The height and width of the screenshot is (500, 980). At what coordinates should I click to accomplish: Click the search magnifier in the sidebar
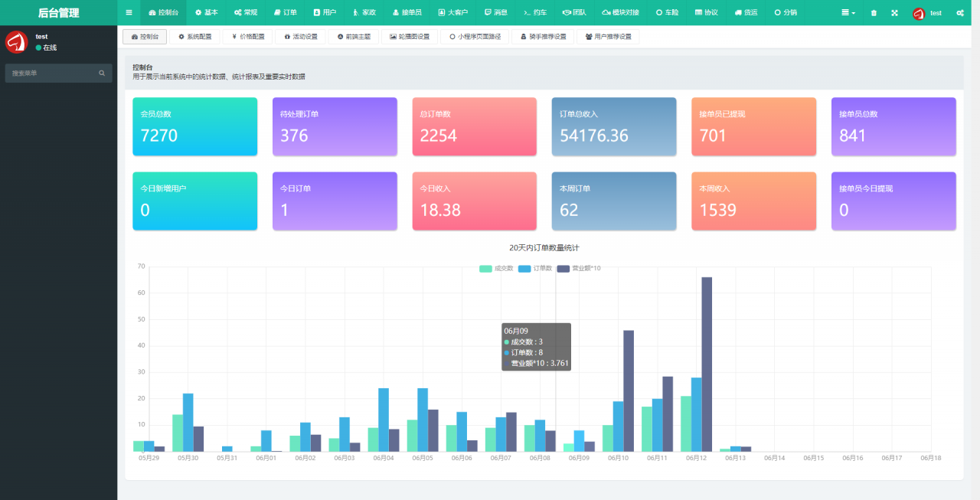click(x=102, y=74)
